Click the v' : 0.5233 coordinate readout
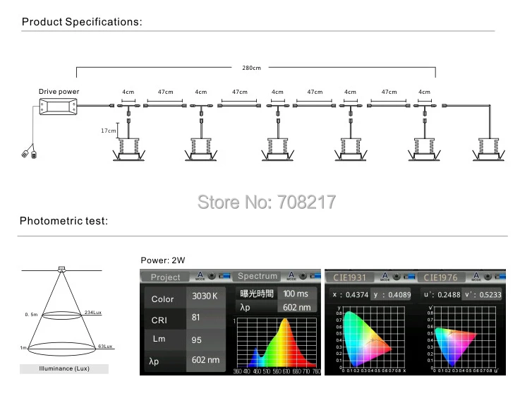This screenshot has width=532, height=403. click(483, 295)
